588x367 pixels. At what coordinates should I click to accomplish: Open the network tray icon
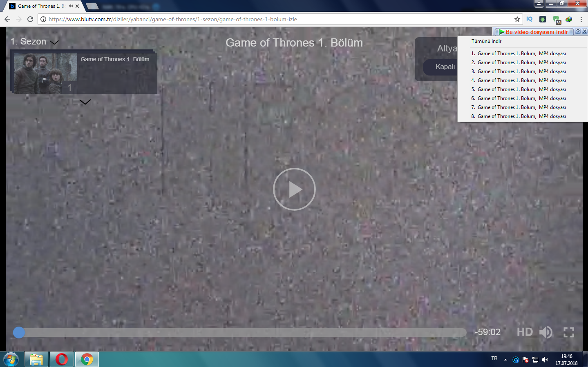(535, 360)
